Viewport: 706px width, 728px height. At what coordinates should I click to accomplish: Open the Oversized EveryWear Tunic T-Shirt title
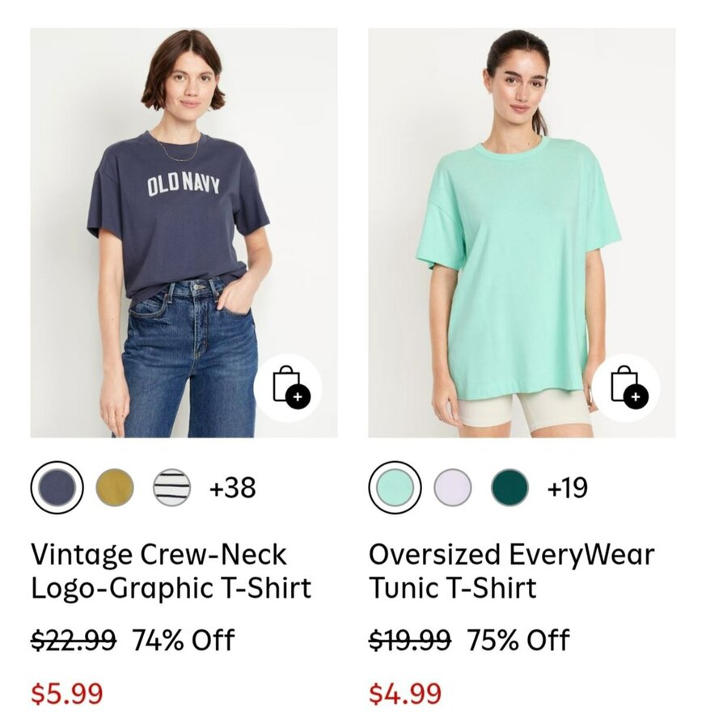(511, 571)
